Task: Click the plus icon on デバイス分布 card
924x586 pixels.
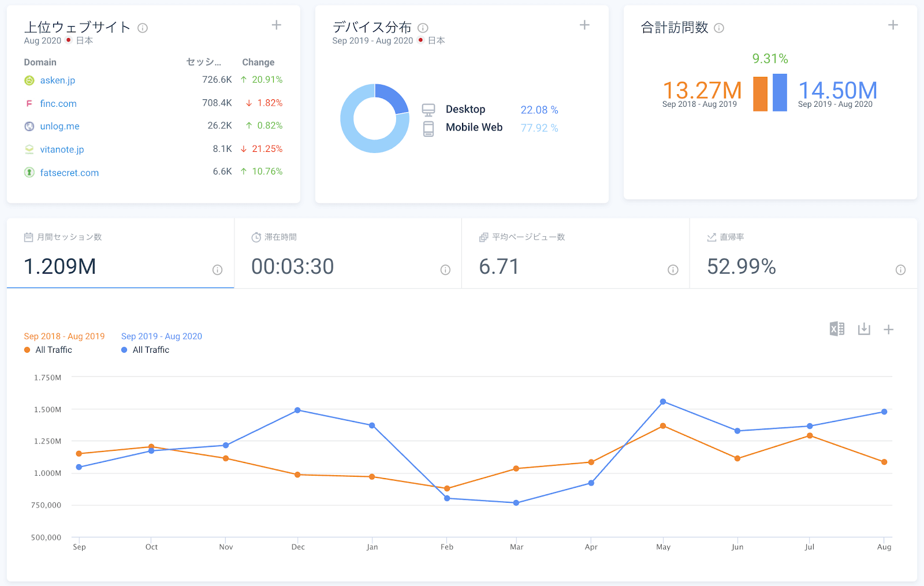Action: click(584, 25)
